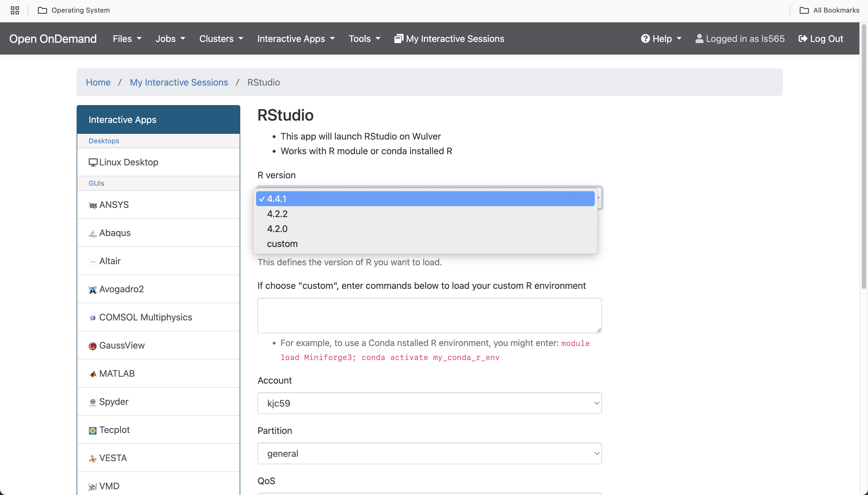This screenshot has width=868, height=495.
Task: Expand the Jobs menu
Action: click(170, 38)
